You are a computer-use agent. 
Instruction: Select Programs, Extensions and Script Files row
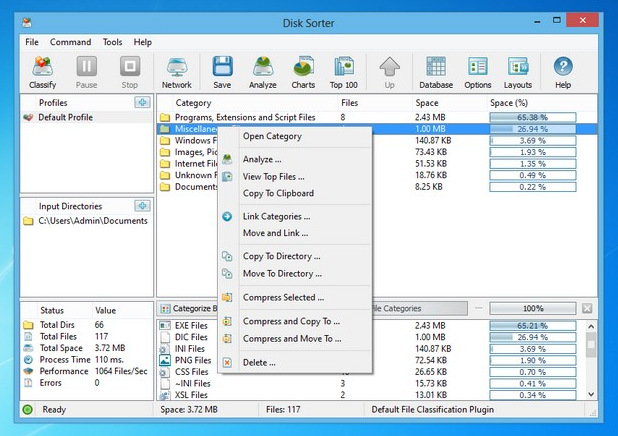377,117
